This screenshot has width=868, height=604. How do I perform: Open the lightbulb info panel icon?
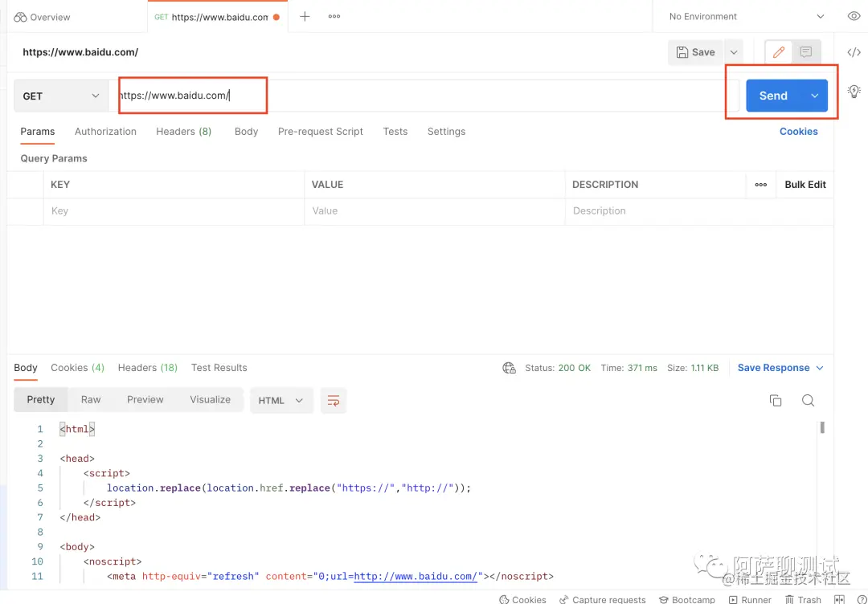[854, 92]
